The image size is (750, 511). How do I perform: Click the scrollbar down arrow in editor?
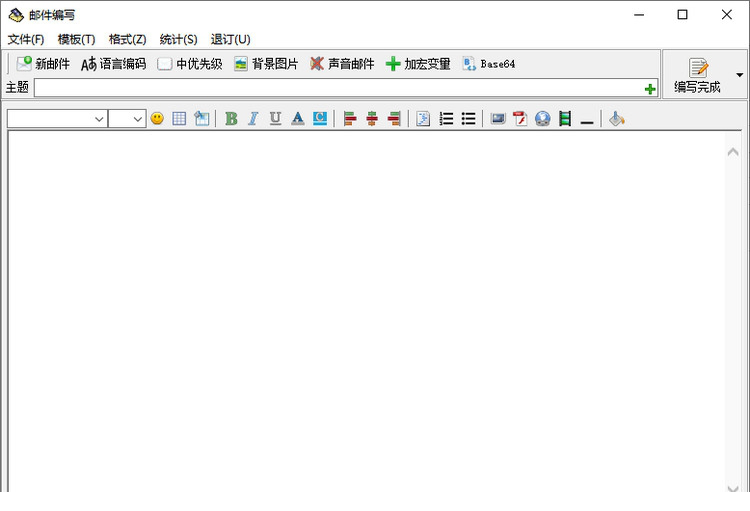(733, 488)
